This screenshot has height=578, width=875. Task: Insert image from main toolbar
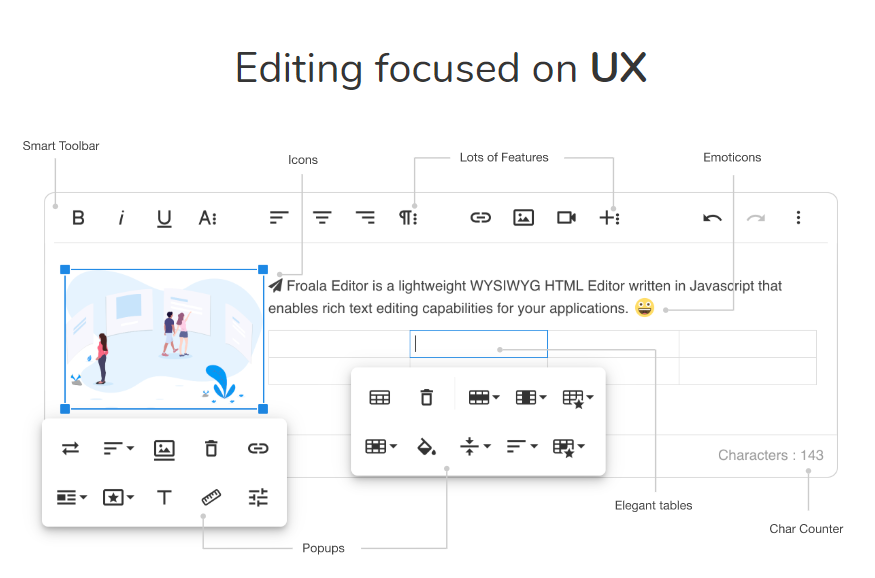tap(523, 218)
